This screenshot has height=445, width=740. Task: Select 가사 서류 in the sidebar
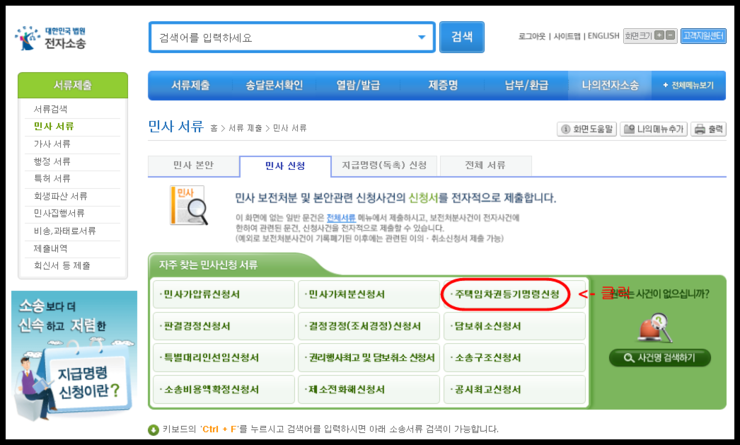pos(52,144)
